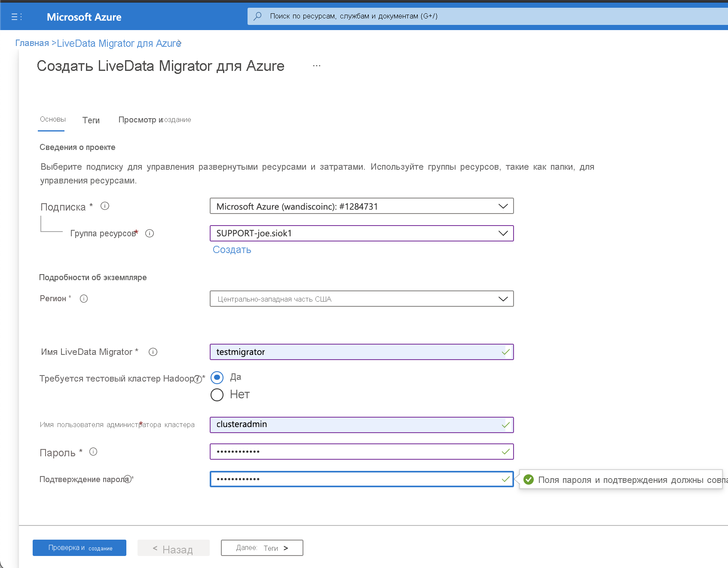Viewport: 728px width, 568px height.
Task: Switch to the Теги tab
Action: click(x=91, y=120)
